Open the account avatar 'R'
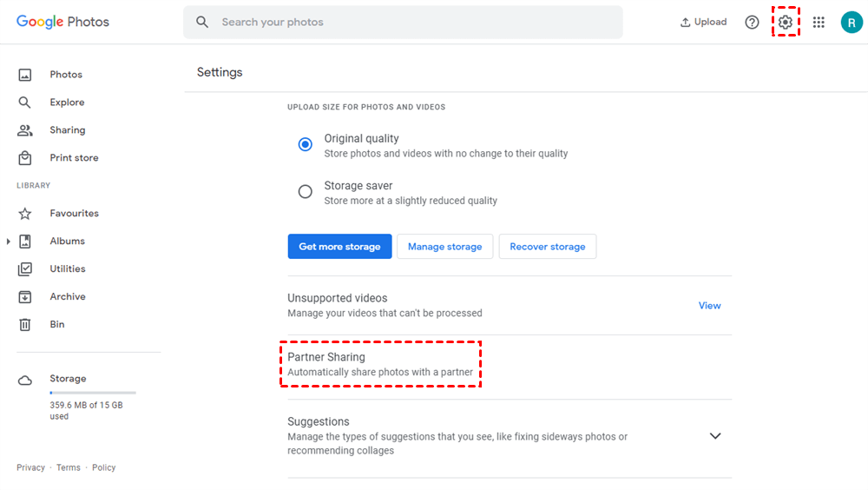Image resolution: width=868 pixels, height=490 pixels. pyautogui.click(x=851, y=23)
